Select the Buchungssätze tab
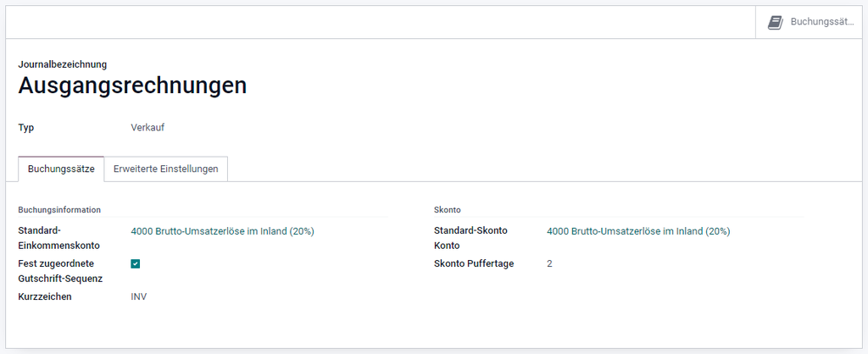868x354 pixels. click(61, 169)
